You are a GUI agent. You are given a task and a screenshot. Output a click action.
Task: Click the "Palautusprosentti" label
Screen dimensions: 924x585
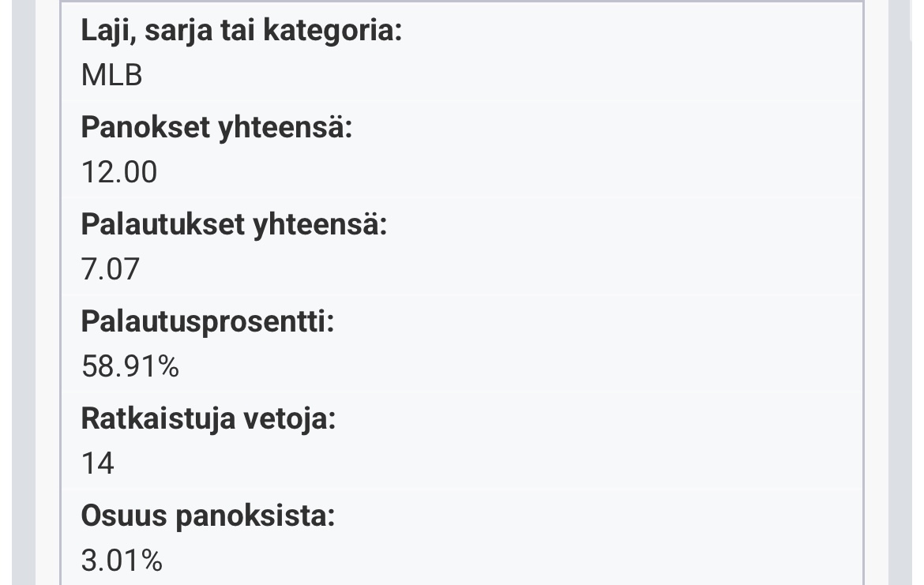[207, 322]
